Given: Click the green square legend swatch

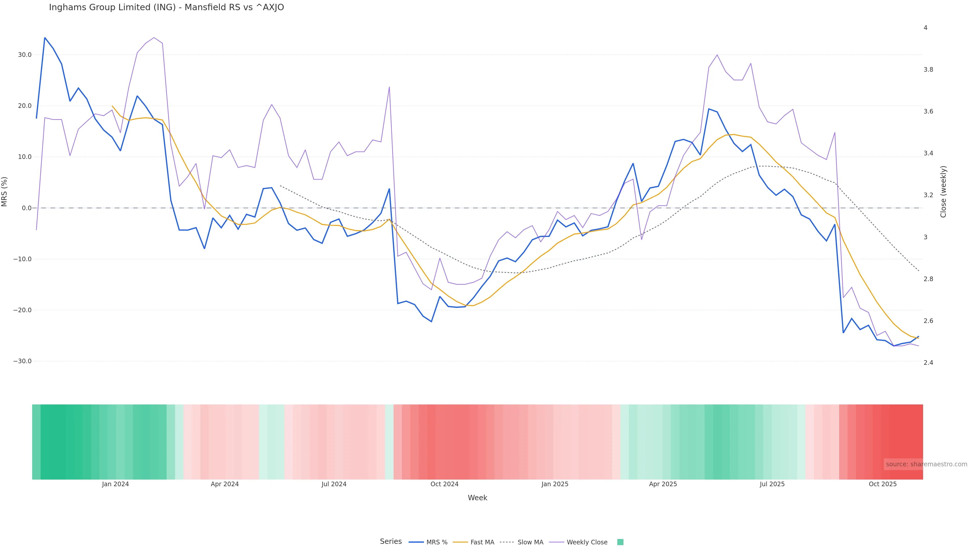Looking at the screenshot, I should pos(620,542).
